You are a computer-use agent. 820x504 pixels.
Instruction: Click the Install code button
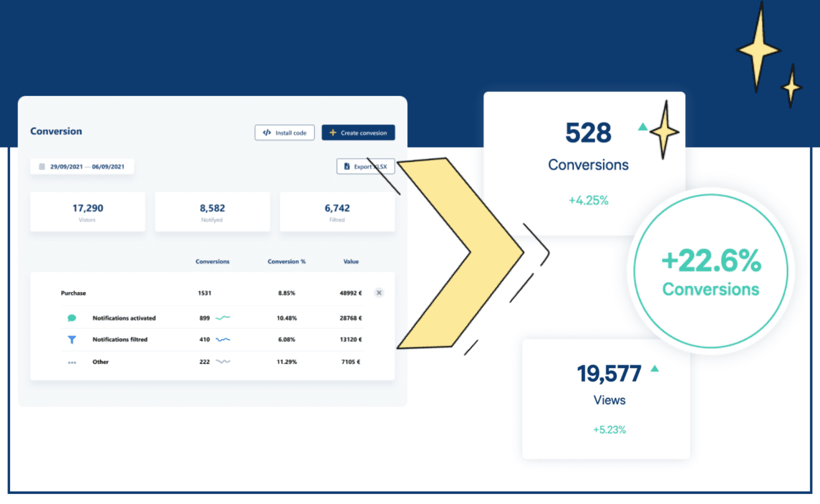pyautogui.click(x=284, y=132)
